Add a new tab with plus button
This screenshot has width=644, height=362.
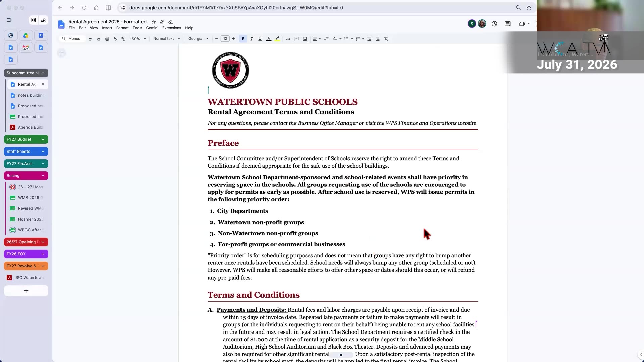pyautogui.click(x=26, y=291)
